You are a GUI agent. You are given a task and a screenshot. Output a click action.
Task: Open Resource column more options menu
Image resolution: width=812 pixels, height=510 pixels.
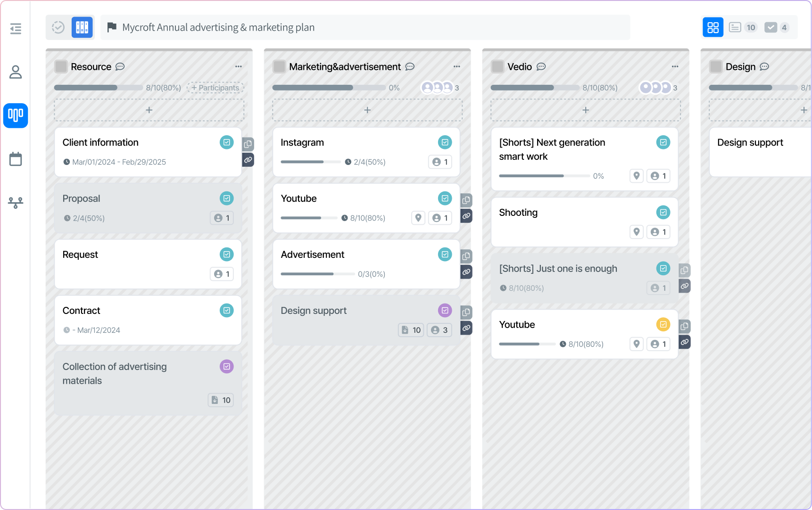[239, 66]
